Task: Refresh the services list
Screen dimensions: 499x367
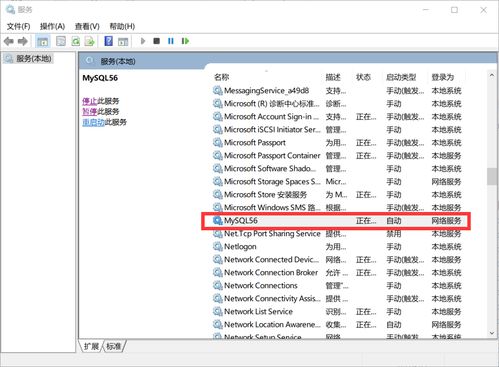Action: (x=76, y=41)
